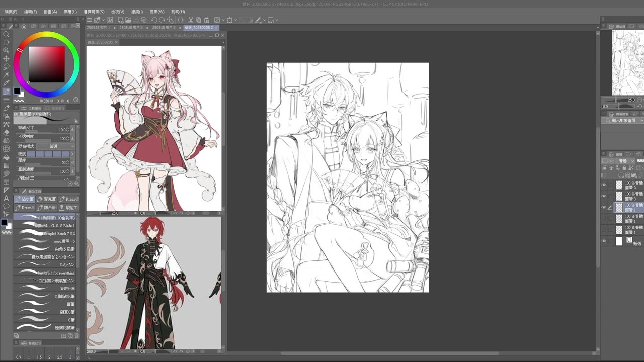The image size is (644, 362).
Task: Click the Cut scissors icon
Action: point(191,20)
